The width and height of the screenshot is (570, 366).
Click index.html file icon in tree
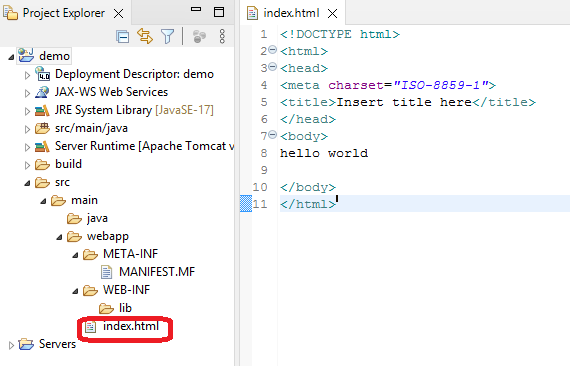90,327
